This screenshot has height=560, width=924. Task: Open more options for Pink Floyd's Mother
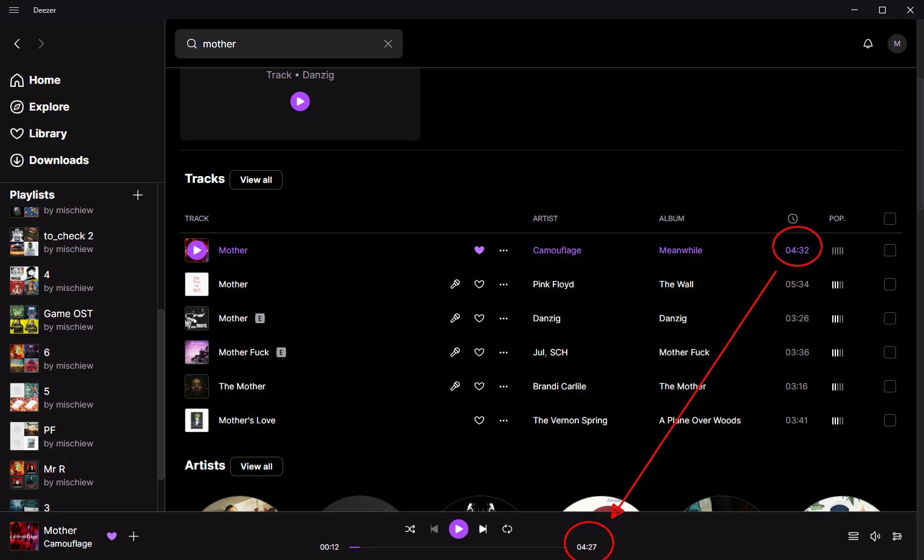click(x=504, y=284)
